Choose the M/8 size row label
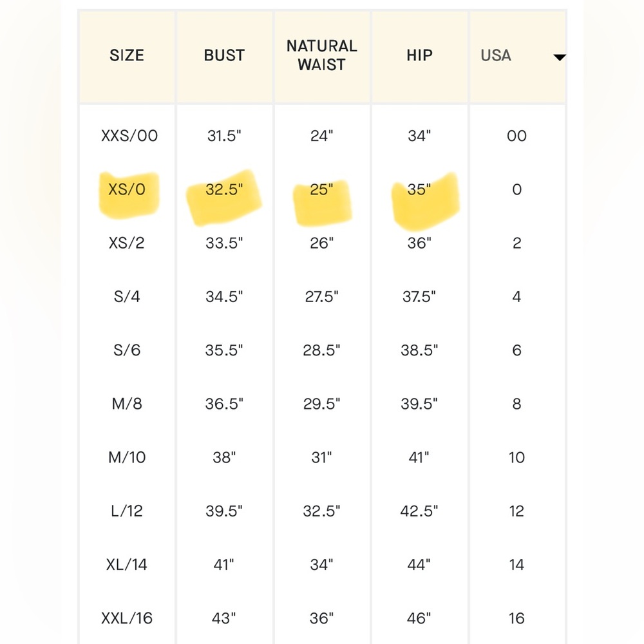The image size is (644, 644). (x=126, y=404)
